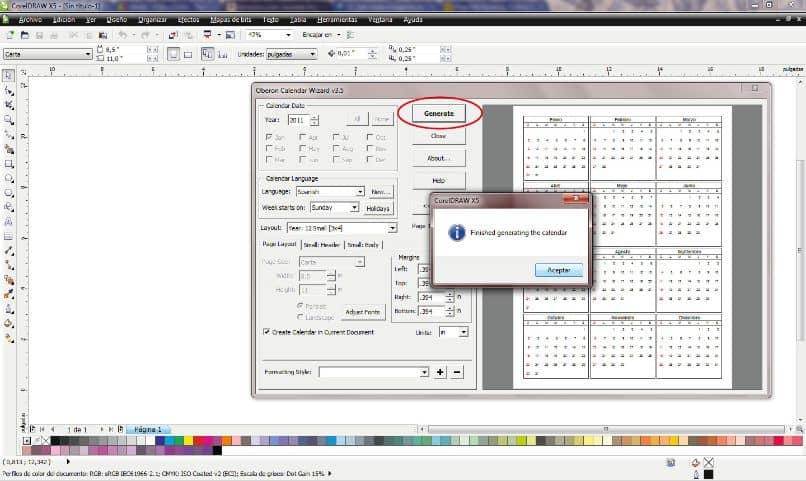Open the Language dropdown showing Spanish
806x481 pixels.
tap(330, 192)
